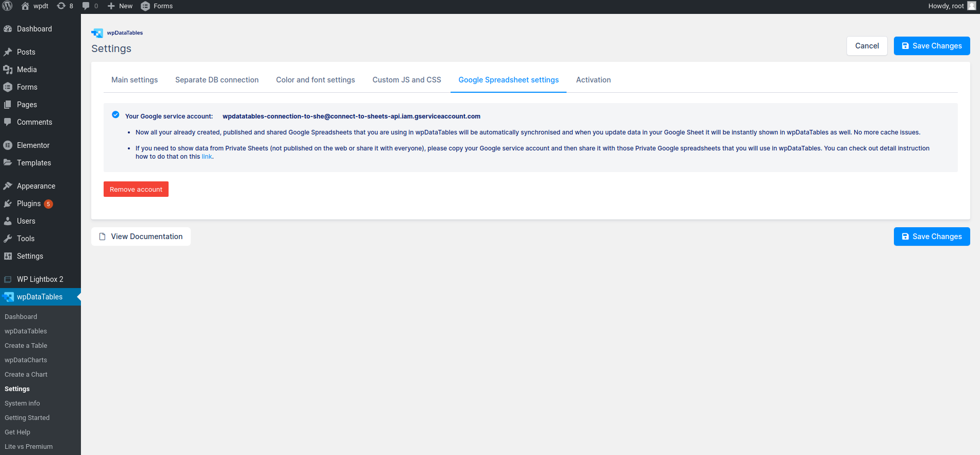Open the Activation tab

pyautogui.click(x=593, y=80)
